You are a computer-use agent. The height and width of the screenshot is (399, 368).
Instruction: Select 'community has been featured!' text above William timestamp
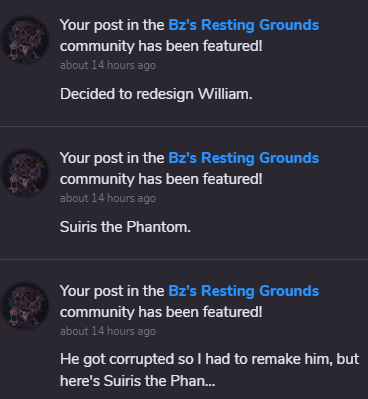161,46
